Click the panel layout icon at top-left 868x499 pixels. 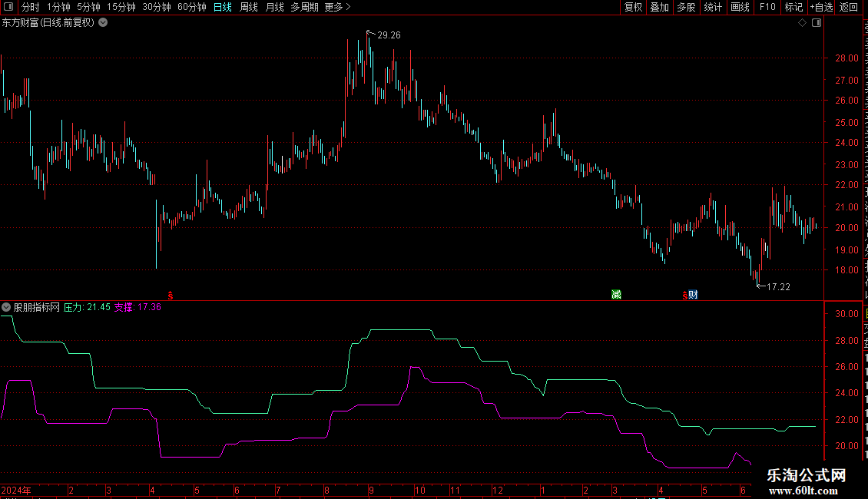pos(8,7)
